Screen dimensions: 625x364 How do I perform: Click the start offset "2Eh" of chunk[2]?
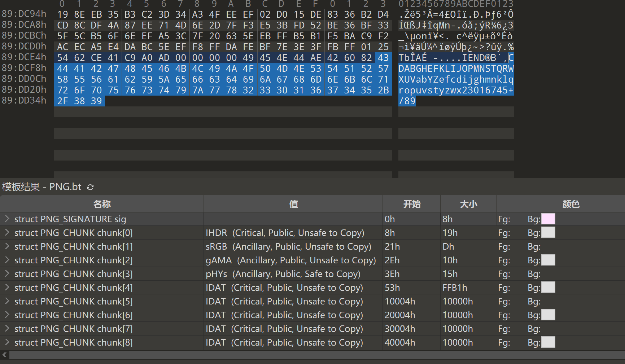click(x=392, y=260)
